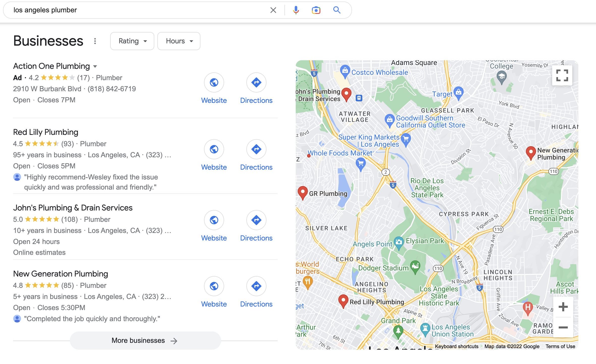The height and width of the screenshot is (364, 596).
Task: Click "2910 W Burbank Blvd" address text
Action: pyautogui.click(x=47, y=89)
